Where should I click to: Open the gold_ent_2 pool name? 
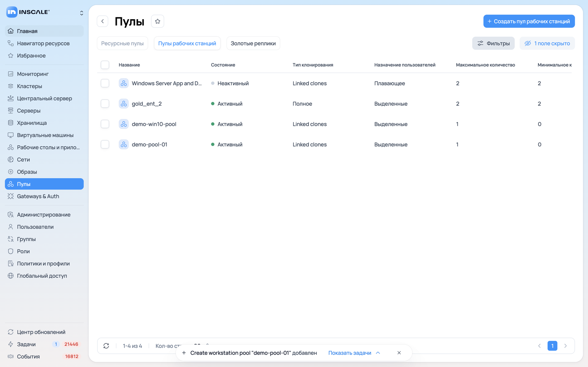click(x=147, y=104)
